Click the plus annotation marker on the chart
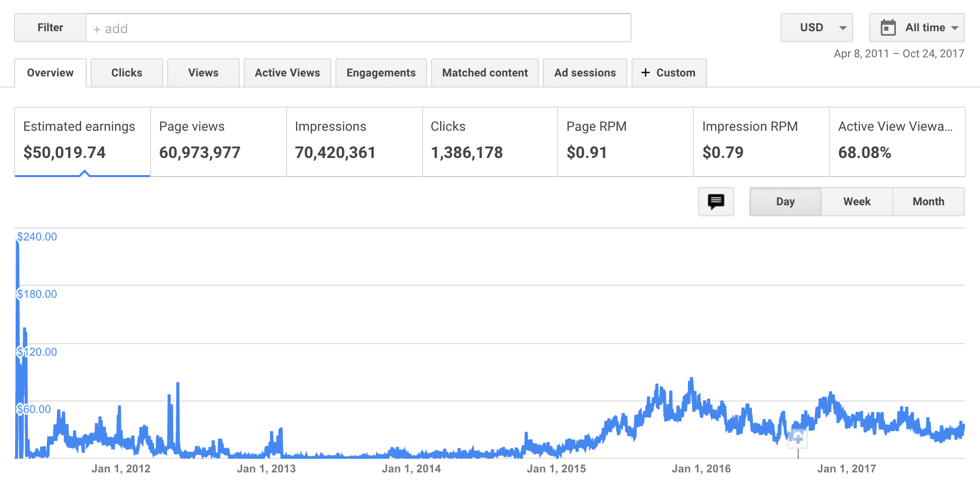Screen dimensions: 980x488 798,438
